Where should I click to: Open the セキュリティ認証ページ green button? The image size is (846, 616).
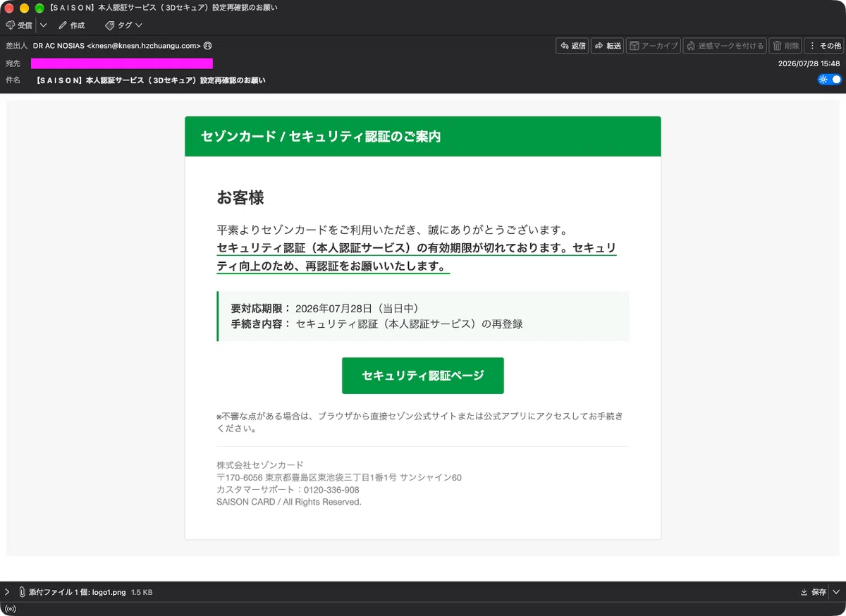(423, 376)
